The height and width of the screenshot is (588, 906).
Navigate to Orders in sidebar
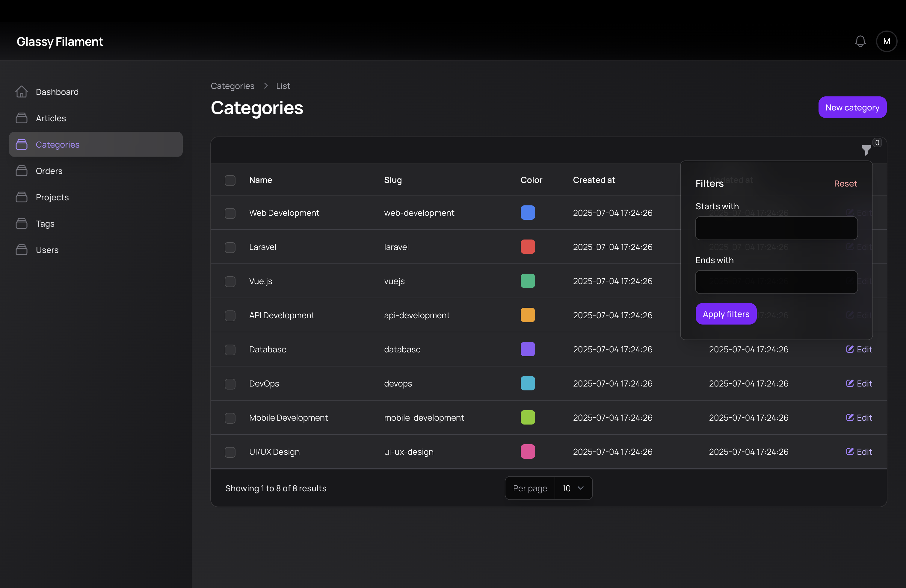tap(96, 171)
